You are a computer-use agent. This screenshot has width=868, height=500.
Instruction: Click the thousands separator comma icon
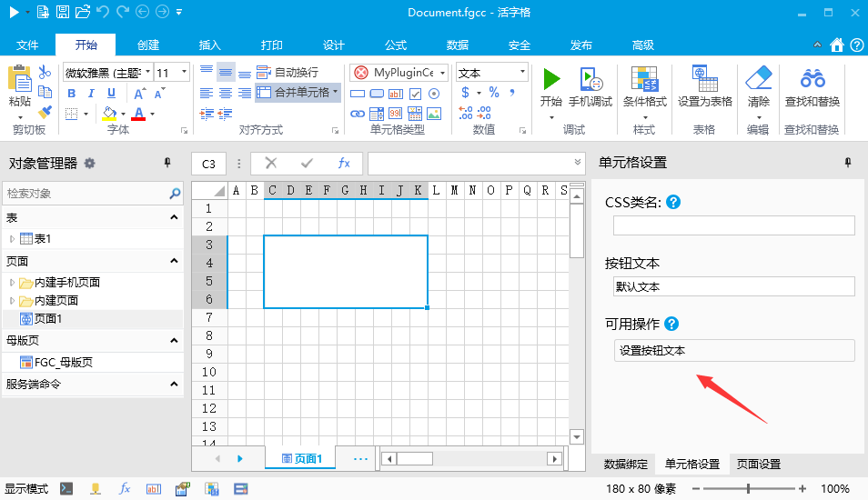512,93
